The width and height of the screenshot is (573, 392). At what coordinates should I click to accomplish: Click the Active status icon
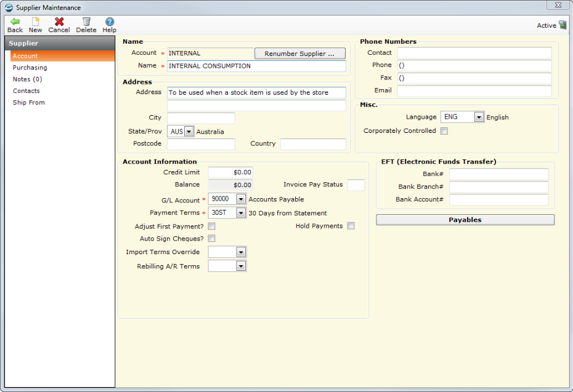562,25
